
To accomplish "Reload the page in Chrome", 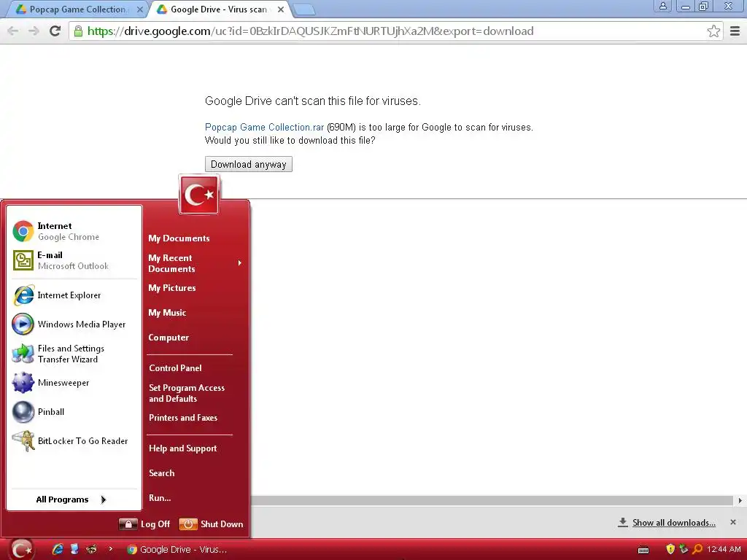I will click(x=55, y=31).
